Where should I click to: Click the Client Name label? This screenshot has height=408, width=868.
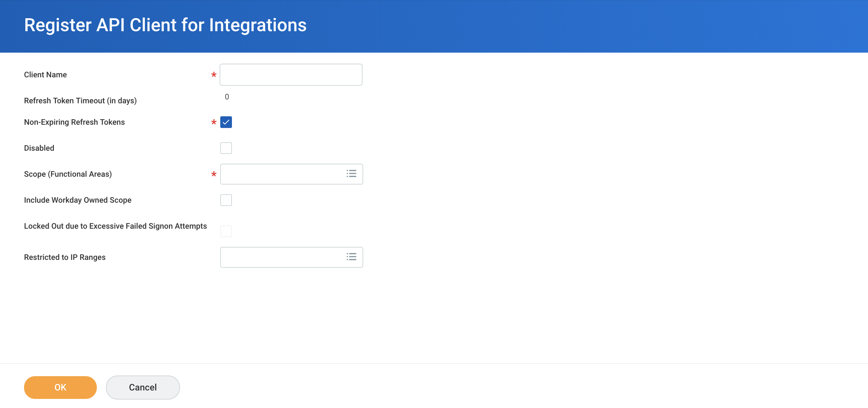[x=45, y=75]
